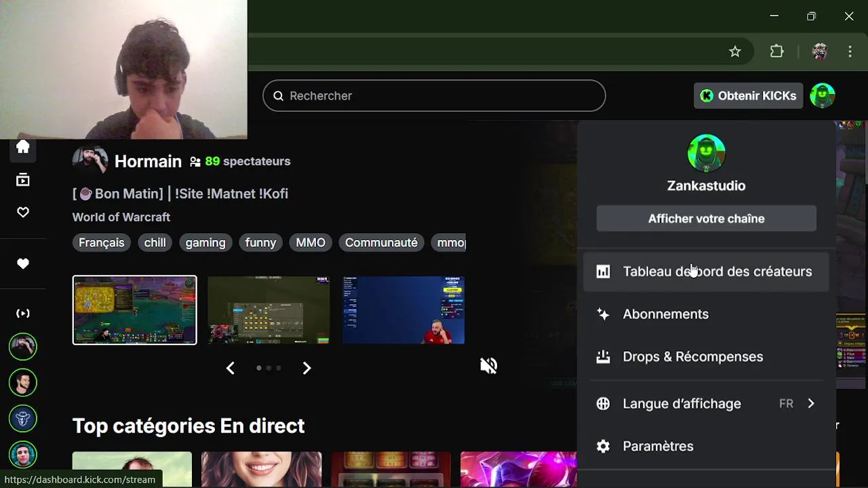Click the globe icon for display language

tap(603, 403)
